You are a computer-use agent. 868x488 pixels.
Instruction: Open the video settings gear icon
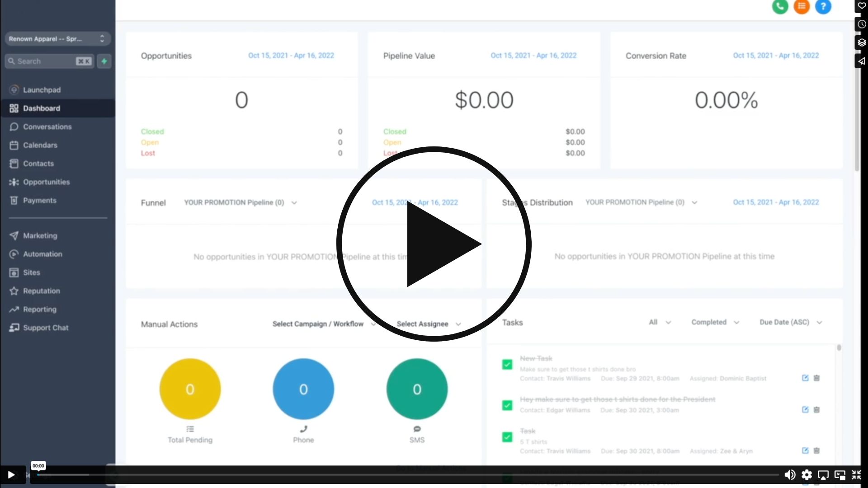(x=807, y=474)
